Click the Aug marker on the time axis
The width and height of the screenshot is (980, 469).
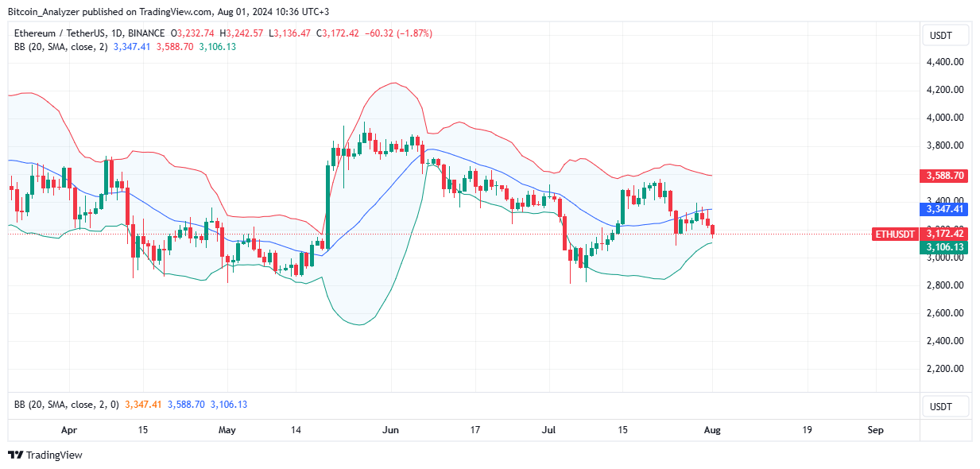pos(712,430)
